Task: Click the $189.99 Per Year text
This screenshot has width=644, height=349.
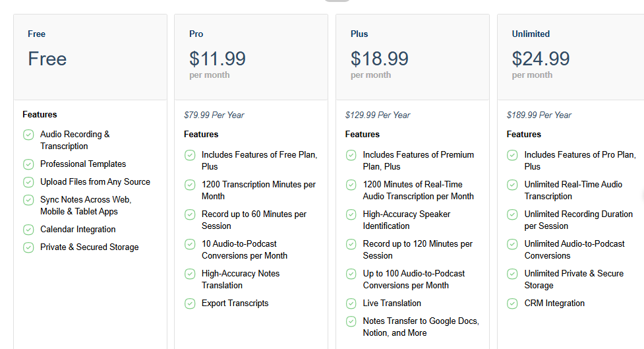Action: pos(539,115)
